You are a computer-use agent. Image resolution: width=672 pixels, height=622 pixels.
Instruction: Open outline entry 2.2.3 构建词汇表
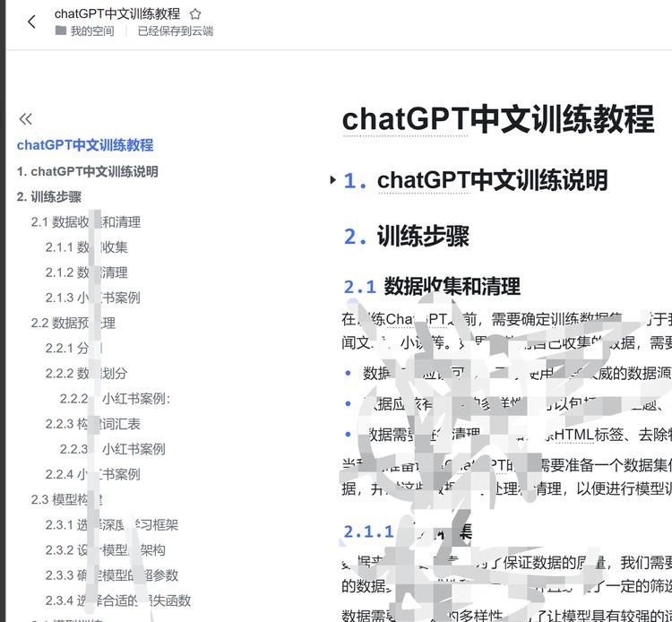point(93,424)
